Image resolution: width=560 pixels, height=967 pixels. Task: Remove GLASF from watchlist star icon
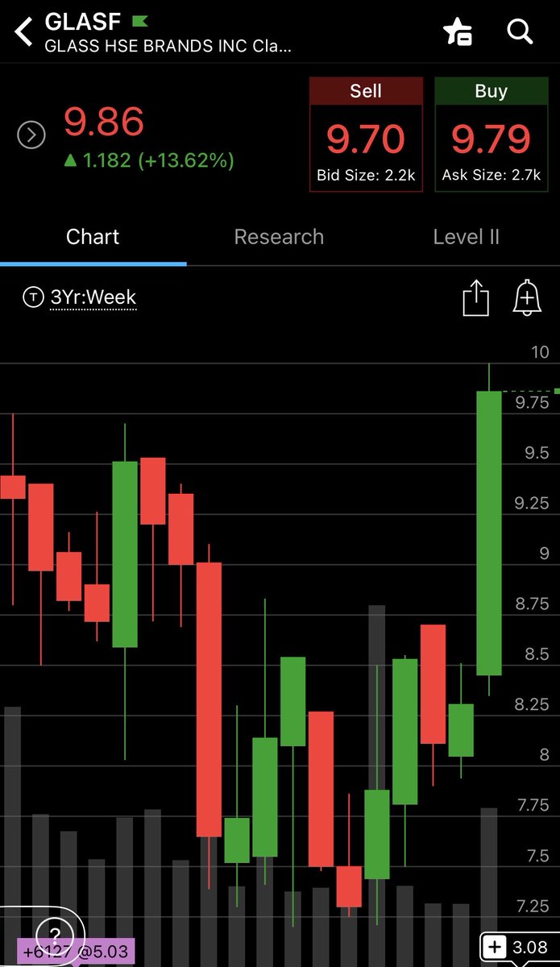(458, 32)
